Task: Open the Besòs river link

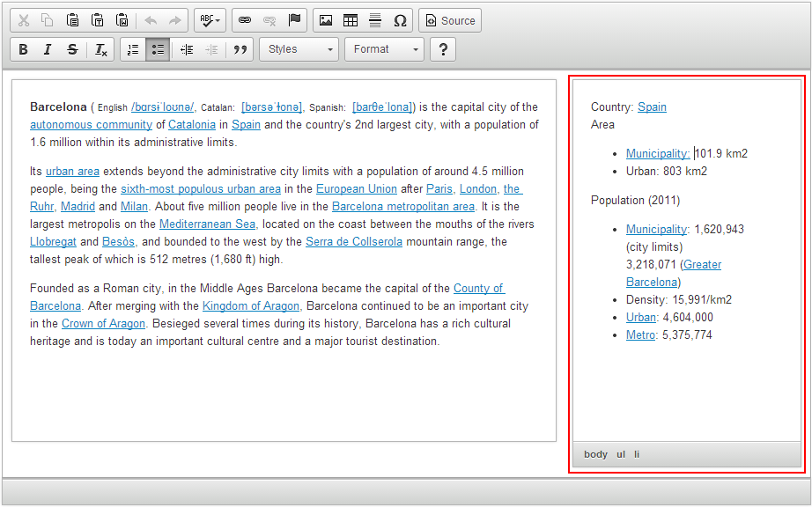Action: 118,241
